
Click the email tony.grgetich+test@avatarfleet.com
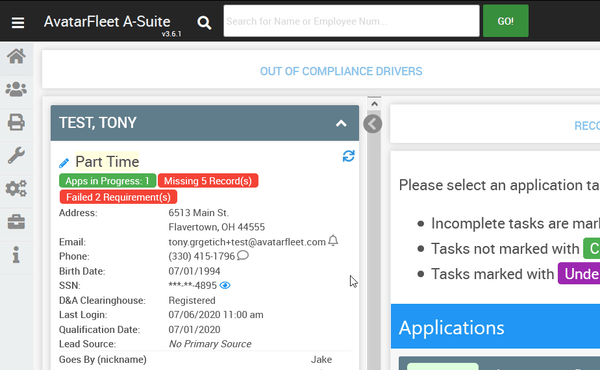pyautogui.click(x=247, y=242)
